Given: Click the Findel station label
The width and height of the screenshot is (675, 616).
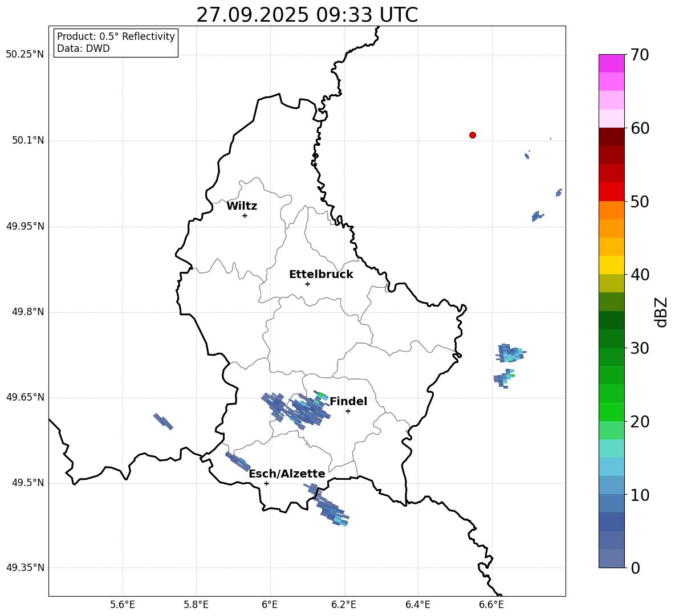Looking at the screenshot, I should click(348, 401).
